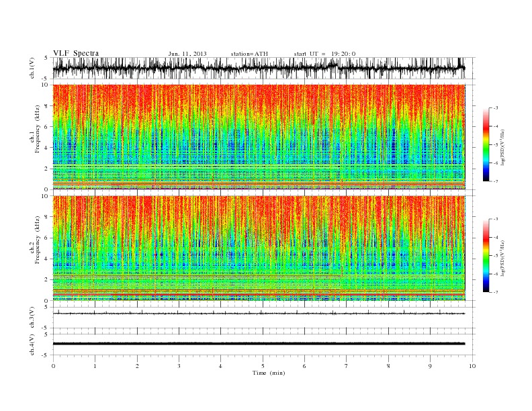Click the ch.2 PSD color bar
Screen dimensions: 532x411
[486, 256]
